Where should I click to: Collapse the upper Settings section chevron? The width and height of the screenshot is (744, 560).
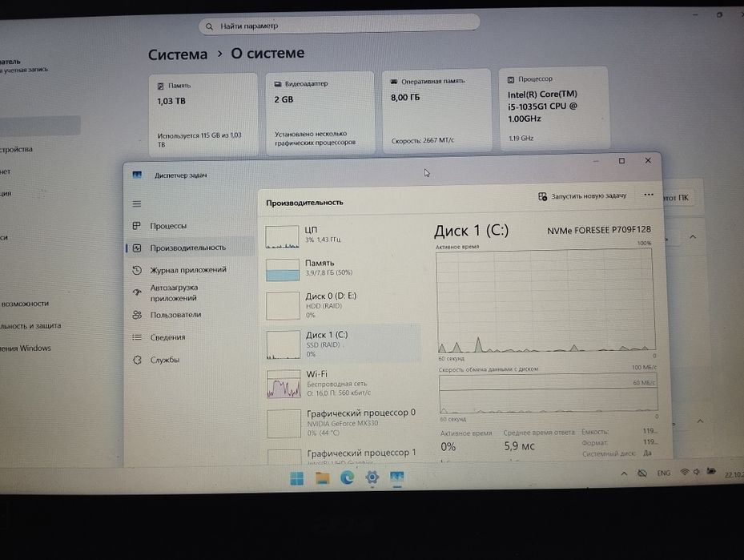[693, 236]
